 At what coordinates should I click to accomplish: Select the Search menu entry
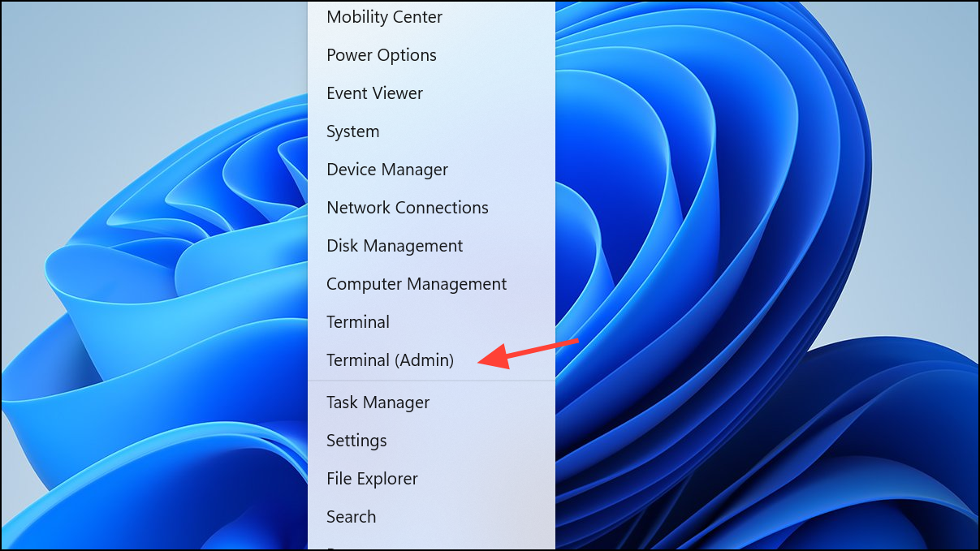coord(431,517)
